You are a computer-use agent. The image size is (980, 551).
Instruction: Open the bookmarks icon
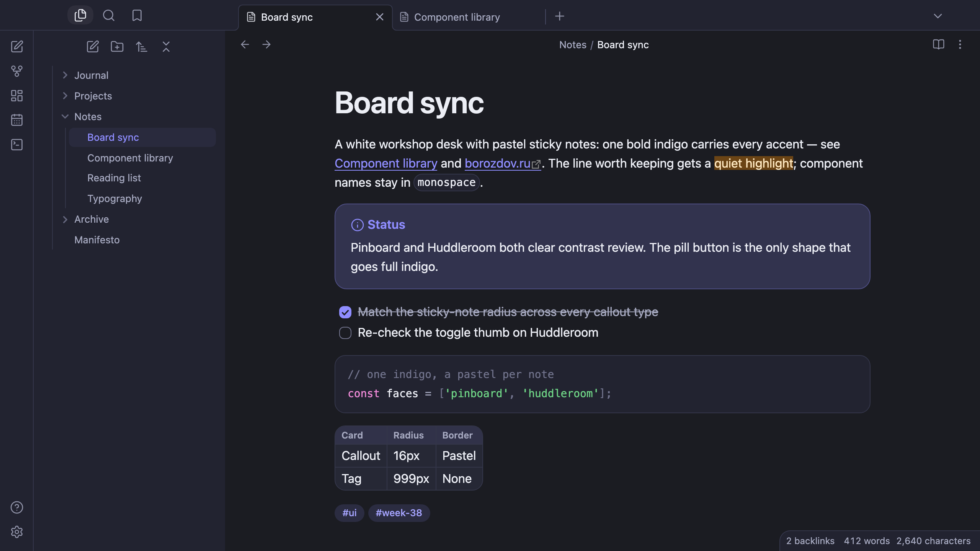pyautogui.click(x=137, y=15)
